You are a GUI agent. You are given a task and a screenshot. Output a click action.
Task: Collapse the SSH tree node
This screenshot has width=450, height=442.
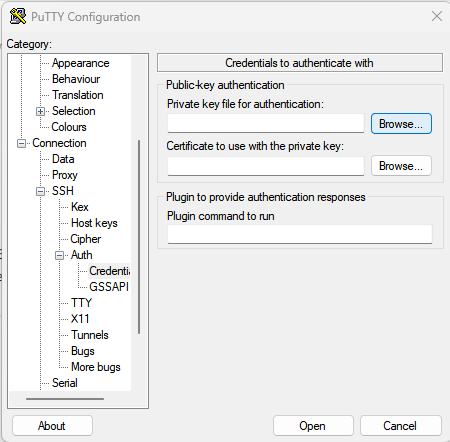coord(40,191)
